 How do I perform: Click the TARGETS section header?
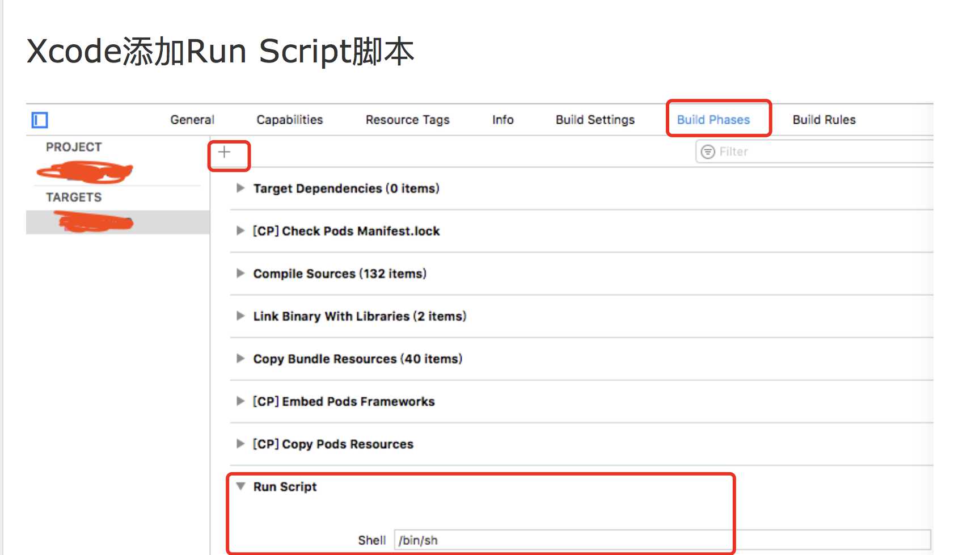(74, 197)
